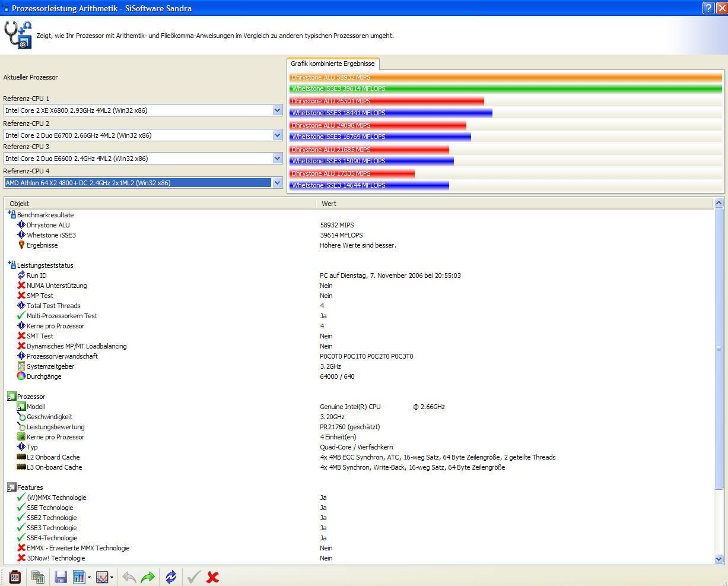The height and width of the screenshot is (586, 728).
Task: Click the bar chart report icon
Action: click(79, 577)
